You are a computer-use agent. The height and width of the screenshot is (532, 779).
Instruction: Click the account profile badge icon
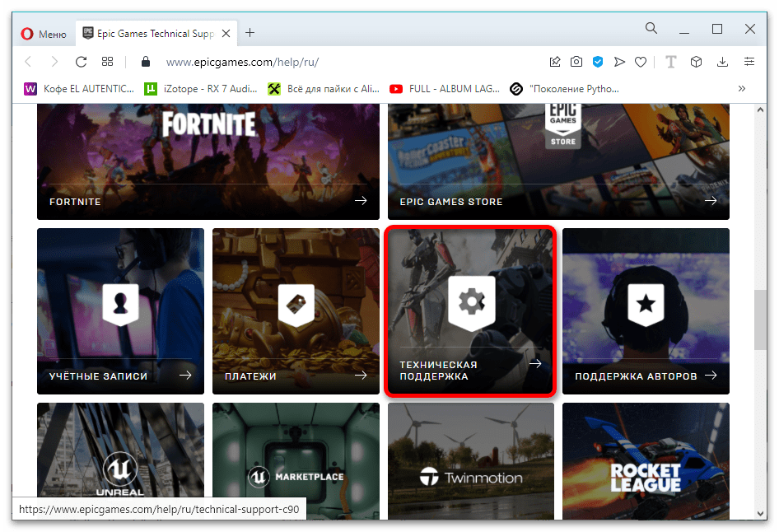coord(121,305)
